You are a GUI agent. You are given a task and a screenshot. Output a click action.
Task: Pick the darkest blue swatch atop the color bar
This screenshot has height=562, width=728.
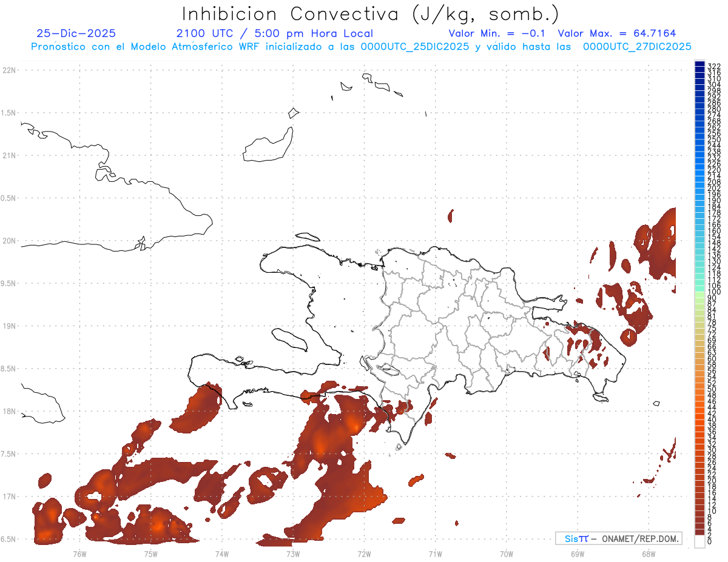(699, 64)
